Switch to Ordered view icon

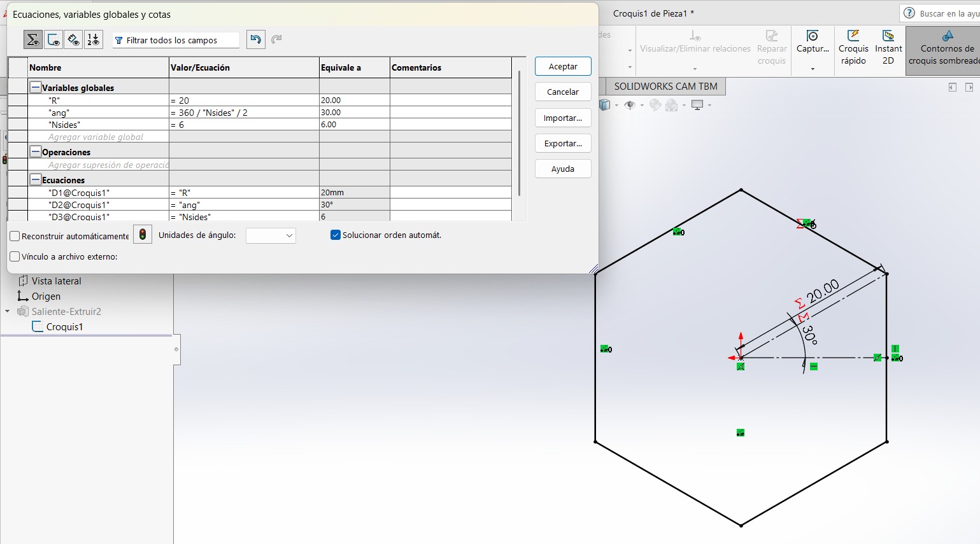pos(93,39)
